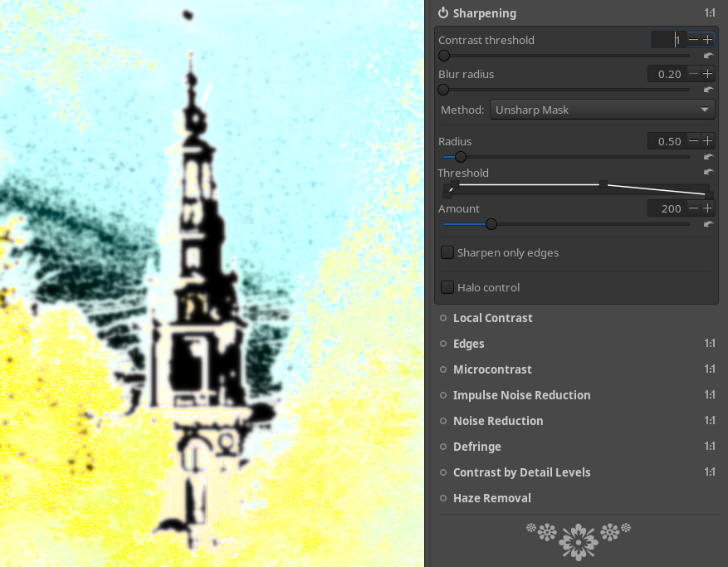Expand the Local Contrast section
This screenshot has height=567, width=728.
pos(492,318)
